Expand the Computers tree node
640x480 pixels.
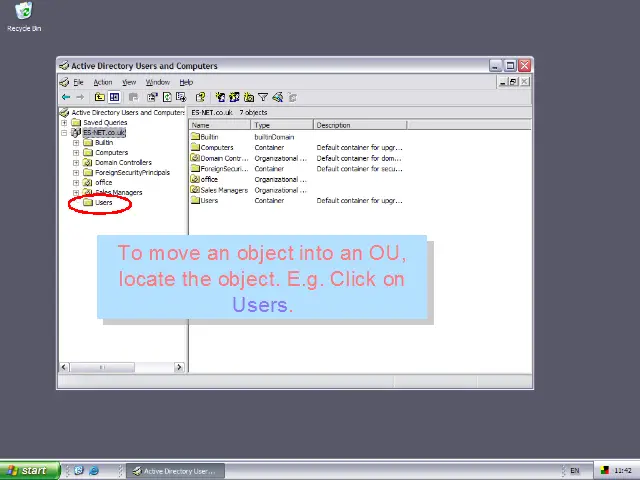pos(76,153)
